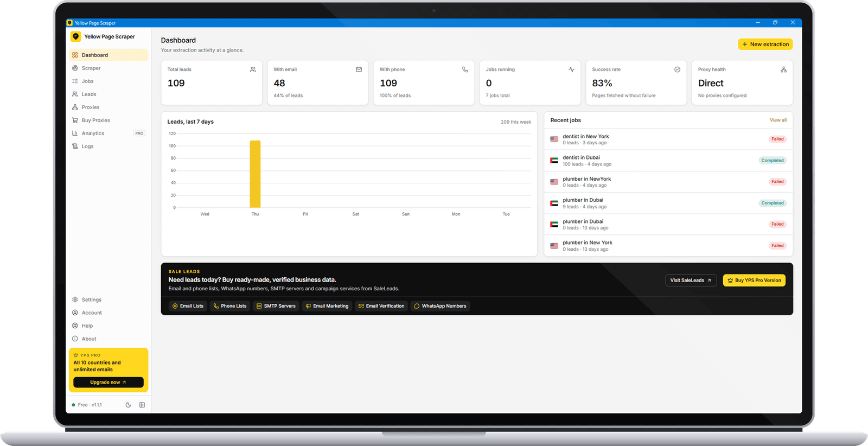
Task: Select Proxies in the sidebar
Action: tap(108, 107)
